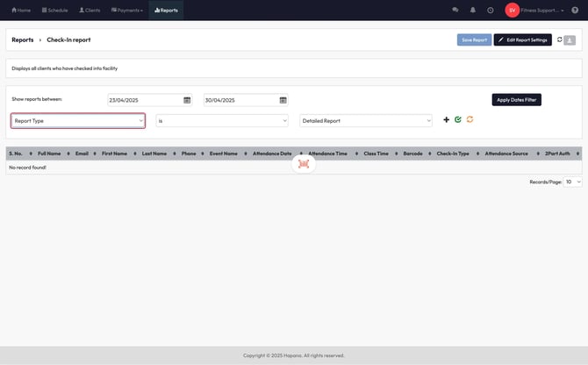Open the 'is' condition dropdown

(222, 120)
